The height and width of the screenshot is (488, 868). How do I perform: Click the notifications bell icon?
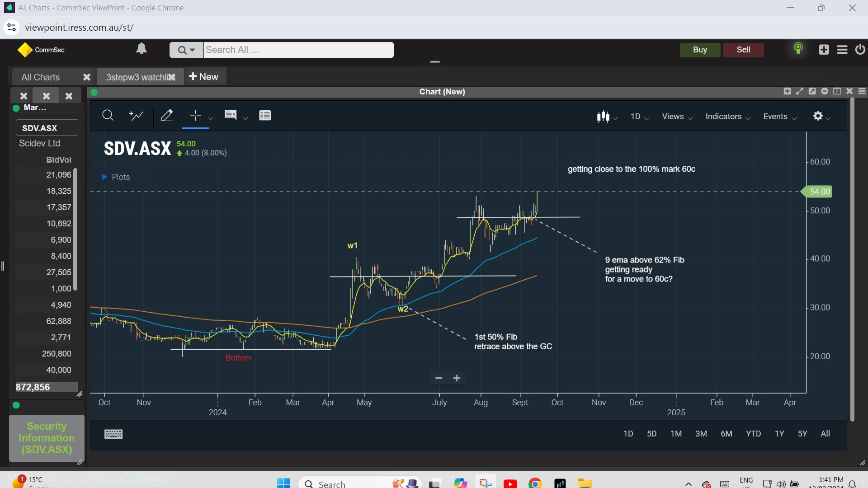pyautogui.click(x=142, y=49)
